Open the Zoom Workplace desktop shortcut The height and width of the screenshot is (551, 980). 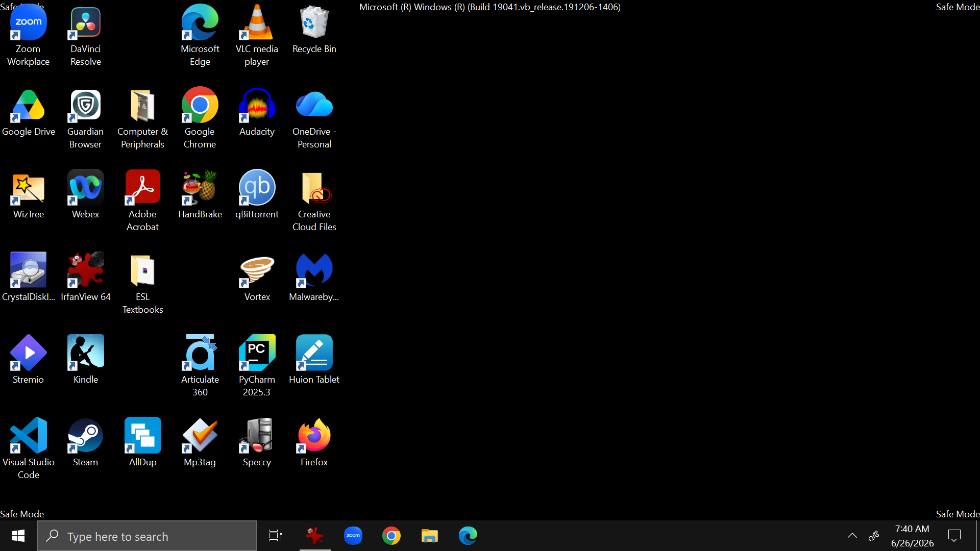click(29, 36)
